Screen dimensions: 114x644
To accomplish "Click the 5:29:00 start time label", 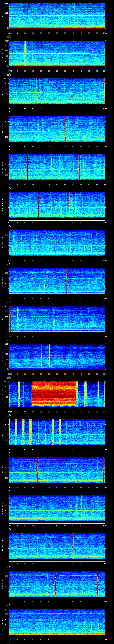I will click(x=9, y=525).
